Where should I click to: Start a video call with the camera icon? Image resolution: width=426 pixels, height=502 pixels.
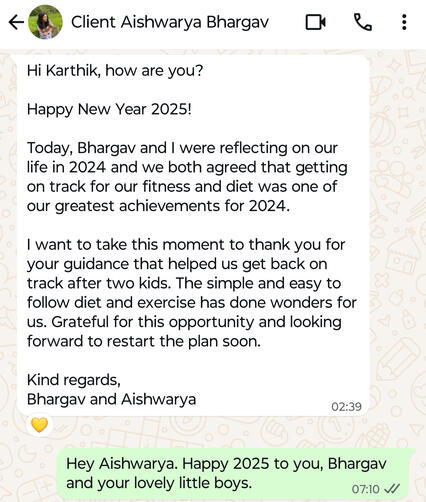(315, 22)
